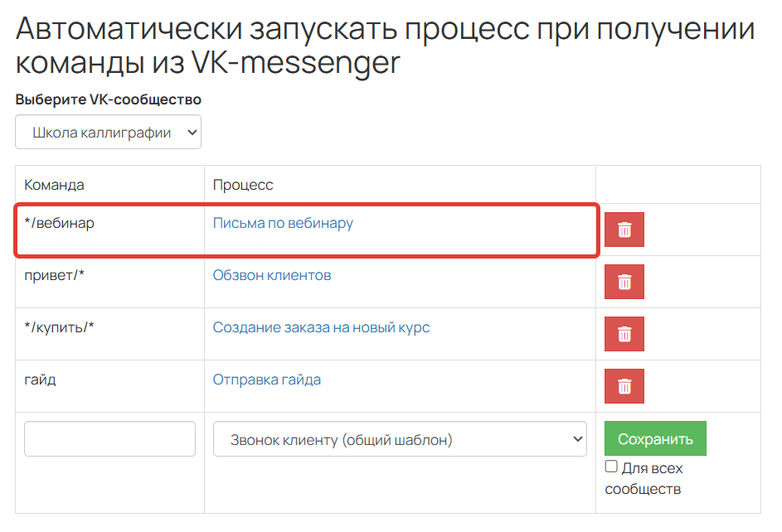Viewport: 782px width, 532px height.
Task: Enable the "Для всех сообществ" checkbox
Action: tap(610, 467)
